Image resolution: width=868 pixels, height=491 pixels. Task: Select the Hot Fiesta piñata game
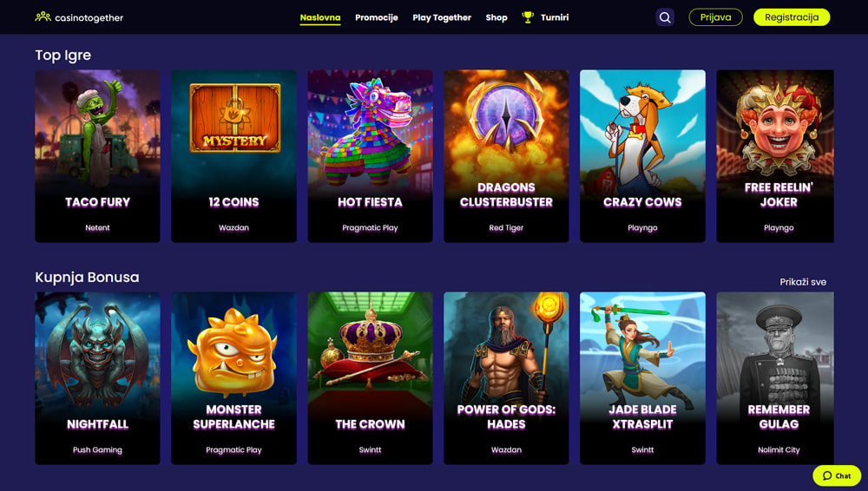(370, 156)
